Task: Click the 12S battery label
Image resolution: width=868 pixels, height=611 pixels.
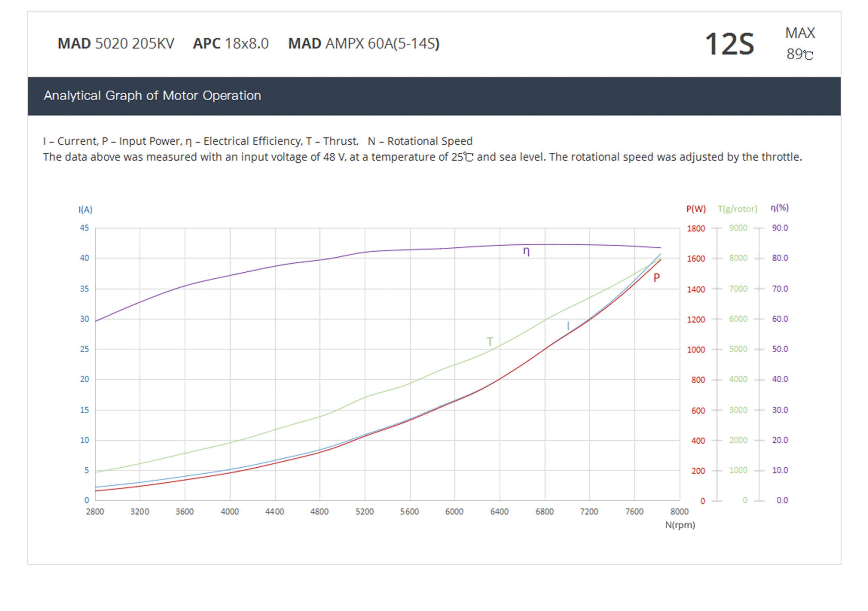Action: click(x=729, y=44)
